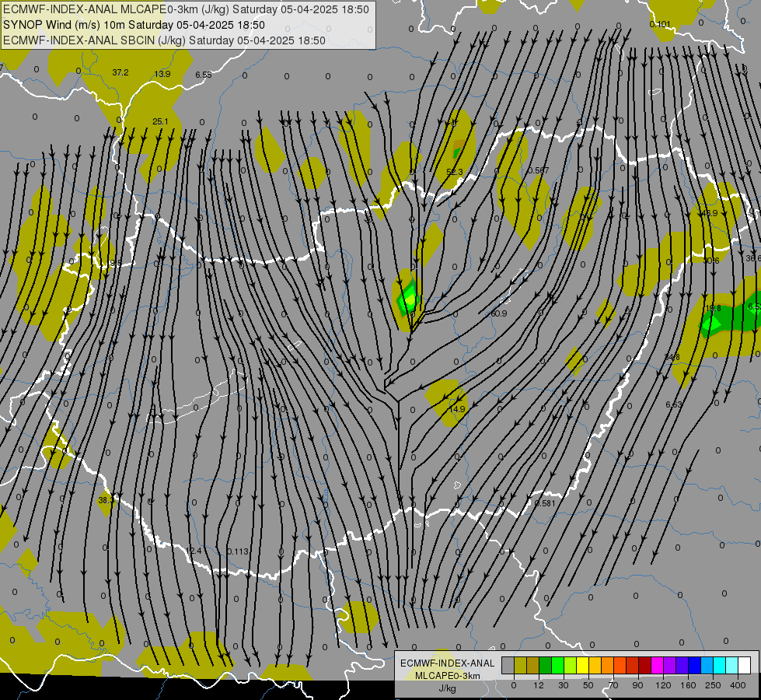Click the purple legend swatch after 120
This screenshot has width=761, height=700.
click(670, 665)
